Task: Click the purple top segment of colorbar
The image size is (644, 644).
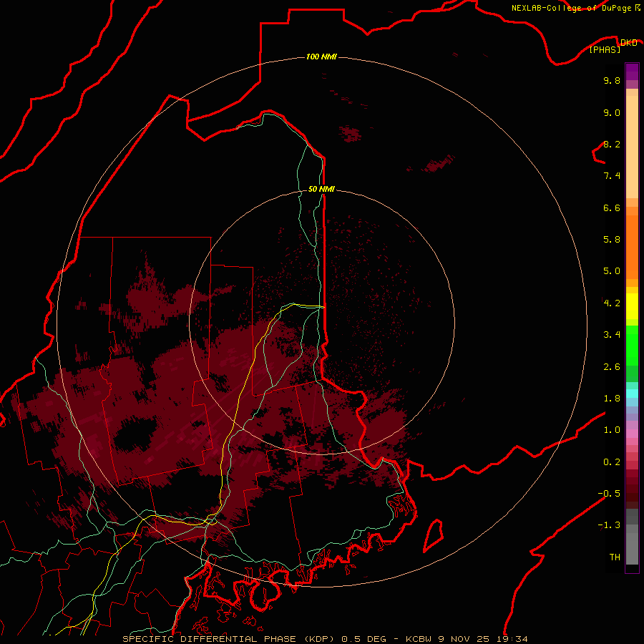Action: click(x=632, y=72)
